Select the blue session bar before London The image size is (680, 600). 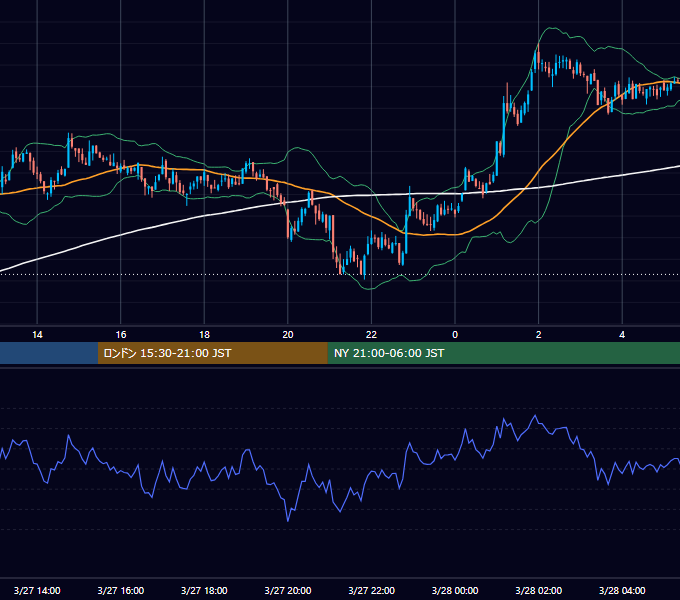49,353
